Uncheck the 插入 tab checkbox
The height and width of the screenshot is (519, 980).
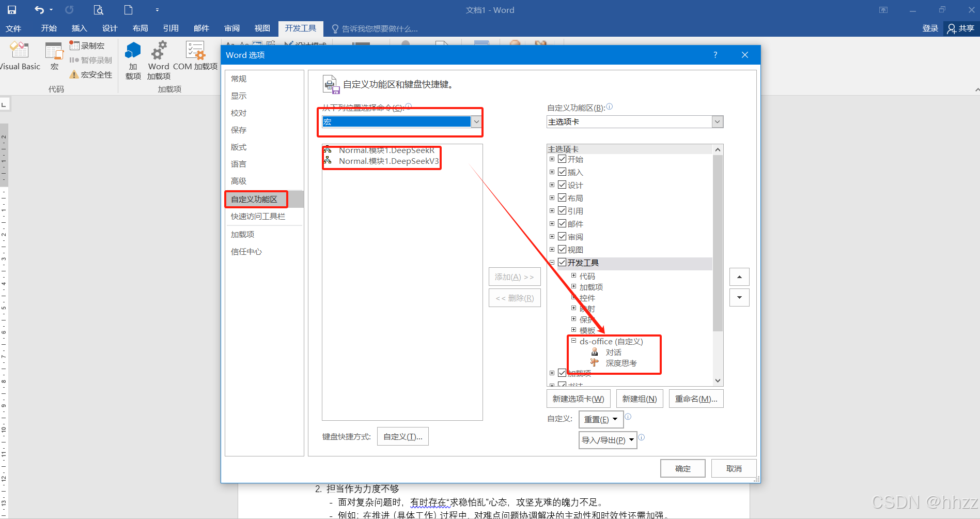(562, 172)
